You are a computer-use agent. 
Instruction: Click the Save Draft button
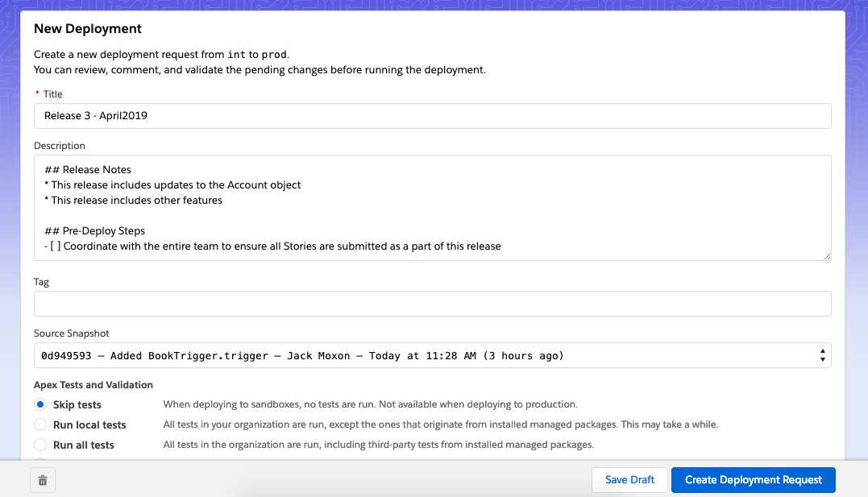[x=629, y=479]
